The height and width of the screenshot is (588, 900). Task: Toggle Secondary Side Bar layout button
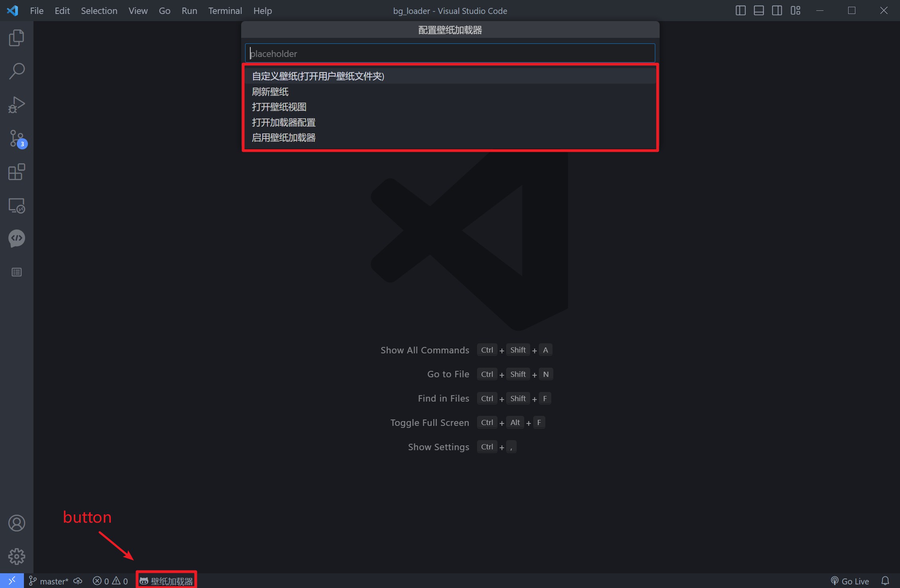pyautogui.click(x=777, y=11)
